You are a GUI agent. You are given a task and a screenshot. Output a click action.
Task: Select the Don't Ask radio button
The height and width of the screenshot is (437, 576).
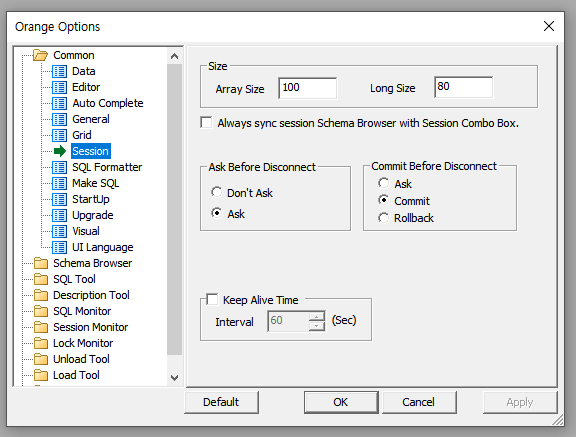coord(216,192)
